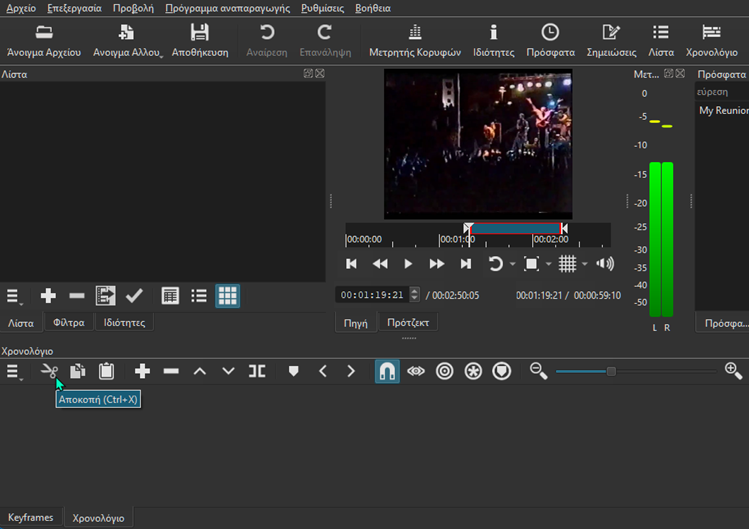Open the Πρόγραμμα αναπαραγωγής menu
Viewport: 749px width, 529px height.
(227, 8)
